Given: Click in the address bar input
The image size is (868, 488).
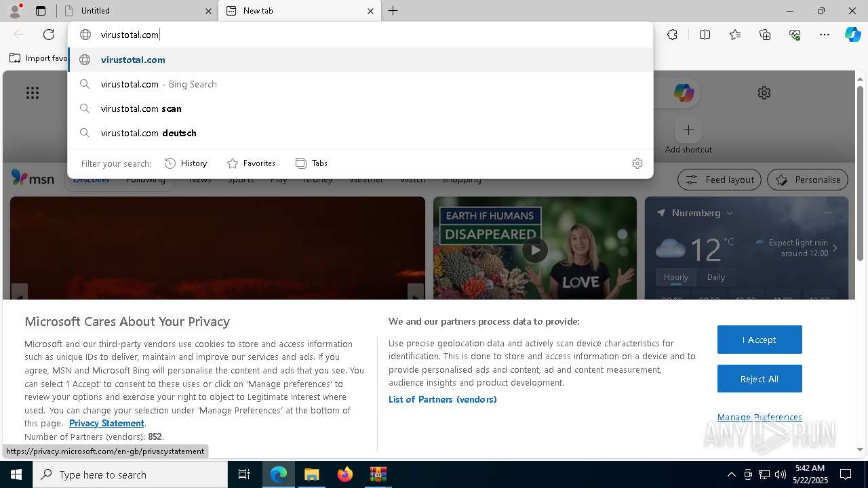Looking at the screenshot, I should pos(361,35).
